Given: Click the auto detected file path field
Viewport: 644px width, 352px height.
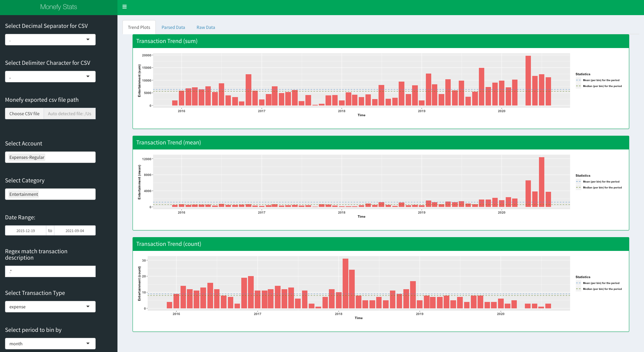Looking at the screenshot, I should pos(70,114).
